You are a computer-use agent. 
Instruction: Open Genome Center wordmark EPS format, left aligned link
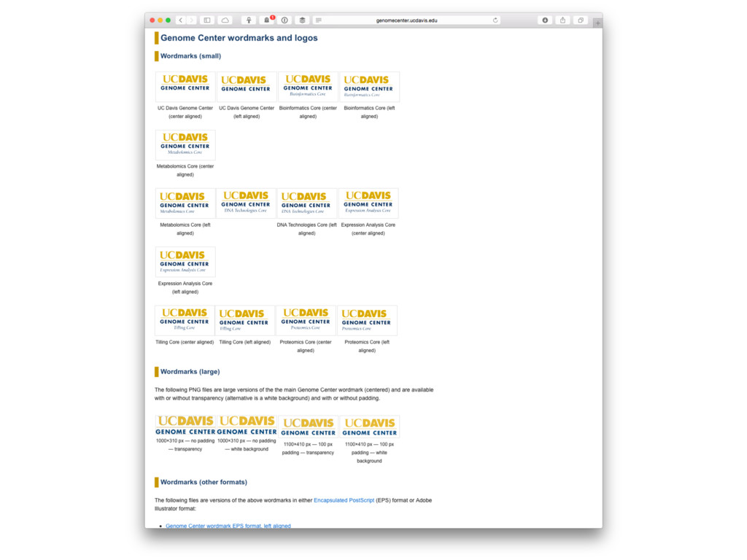[228, 526]
